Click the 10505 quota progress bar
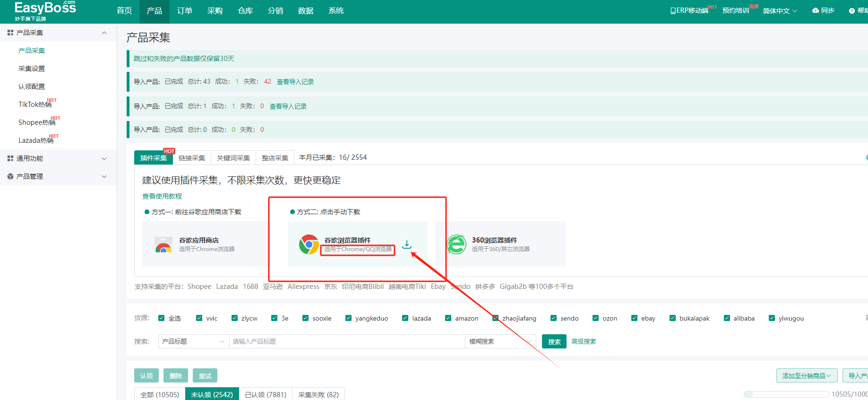 coord(786,394)
